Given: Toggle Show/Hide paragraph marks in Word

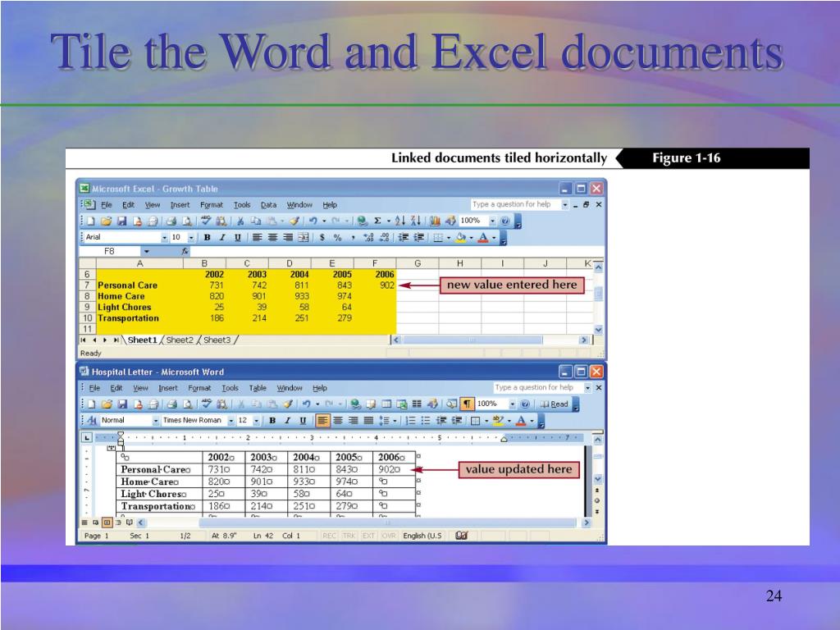Looking at the screenshot, I should coord(467,404).
